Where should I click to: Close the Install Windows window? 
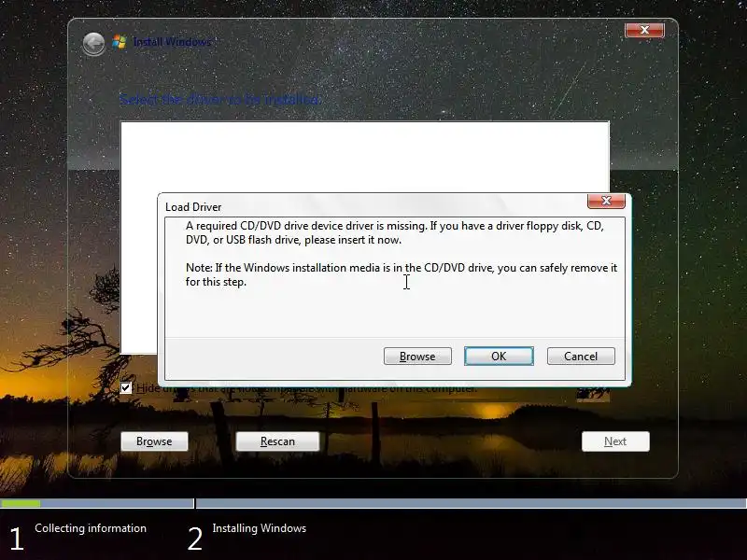[644, 30]
